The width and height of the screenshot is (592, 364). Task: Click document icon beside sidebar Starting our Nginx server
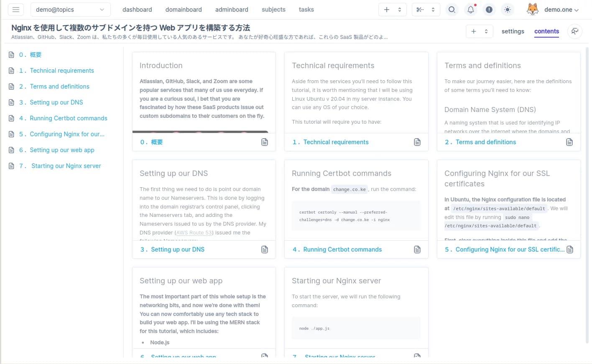(11, 166)
